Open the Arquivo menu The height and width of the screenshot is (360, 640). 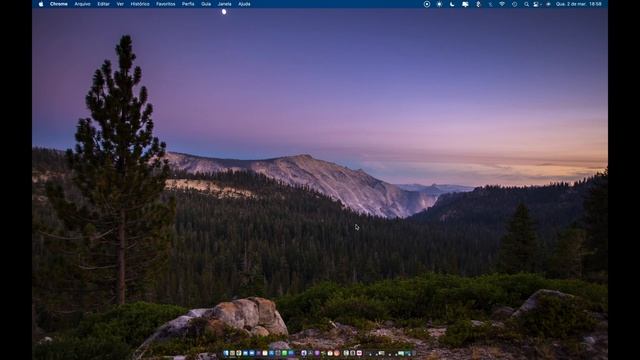tap(82, 4)
